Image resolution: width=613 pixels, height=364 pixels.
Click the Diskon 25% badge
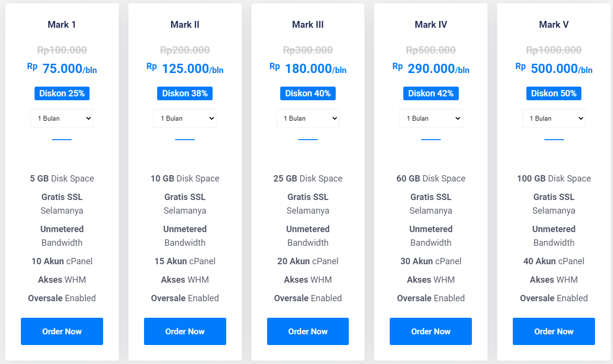coord(62,93)
